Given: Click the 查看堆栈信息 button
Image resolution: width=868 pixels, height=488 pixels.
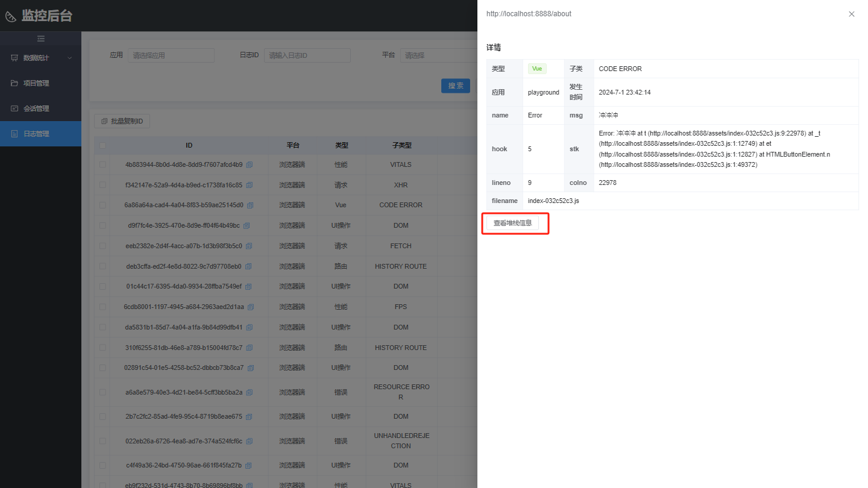Looking at the screenshot, I should 512,223.
